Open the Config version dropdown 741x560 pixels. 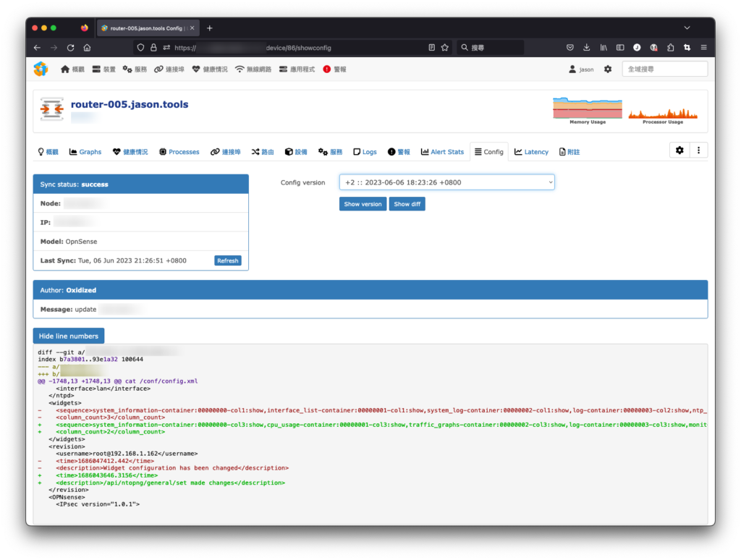click(x=446, y=182)
